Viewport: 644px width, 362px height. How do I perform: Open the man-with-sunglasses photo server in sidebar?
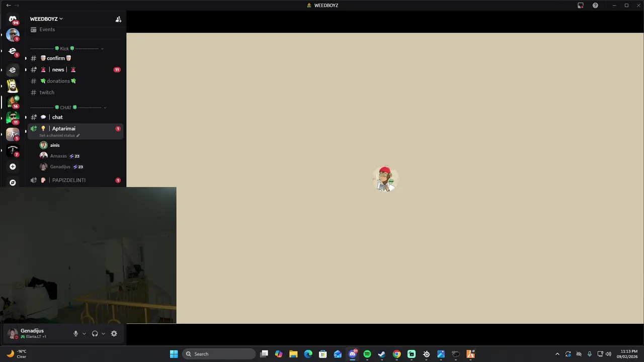coord(13,35)
